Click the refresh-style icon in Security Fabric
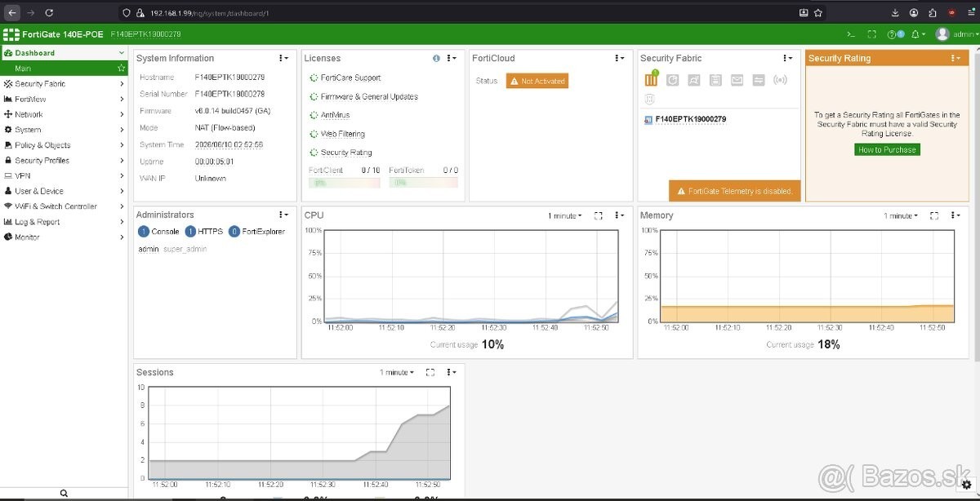The image size is (980, 501). (x=672, y=80)
